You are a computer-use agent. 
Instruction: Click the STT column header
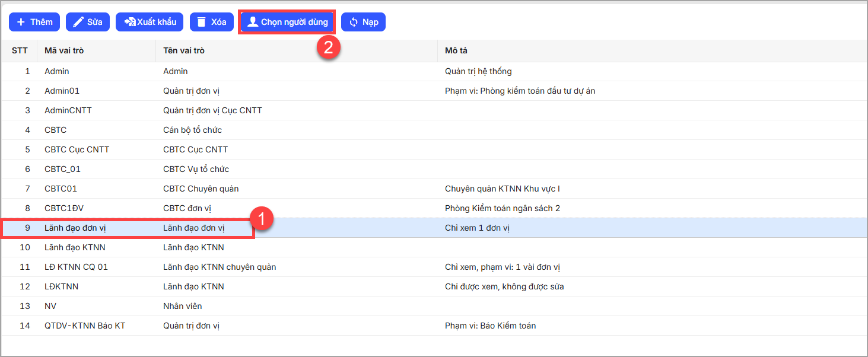point(20,50)
